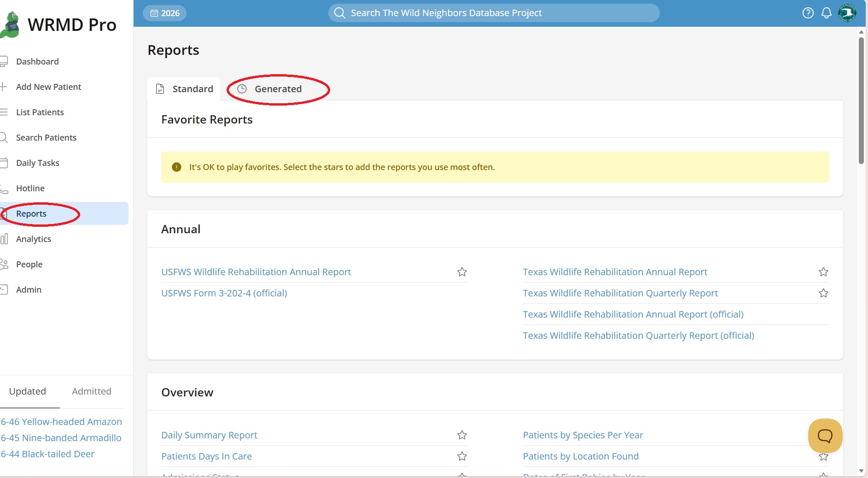Screen dimensions: 868x478
Task: Click the help question mark icon
Action: (x=808, y=13)
